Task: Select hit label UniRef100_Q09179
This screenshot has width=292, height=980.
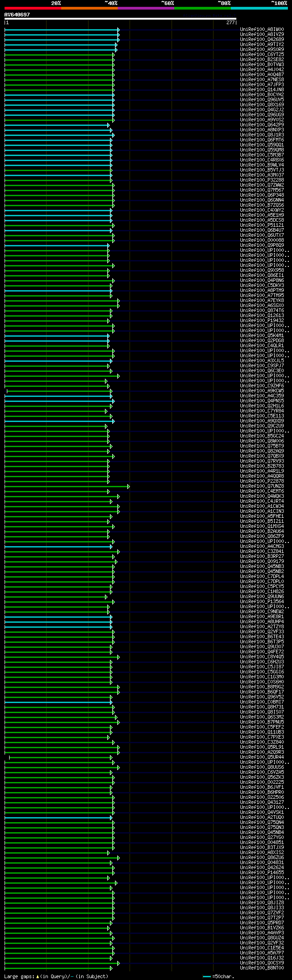Action: click(x=262, y=562)
